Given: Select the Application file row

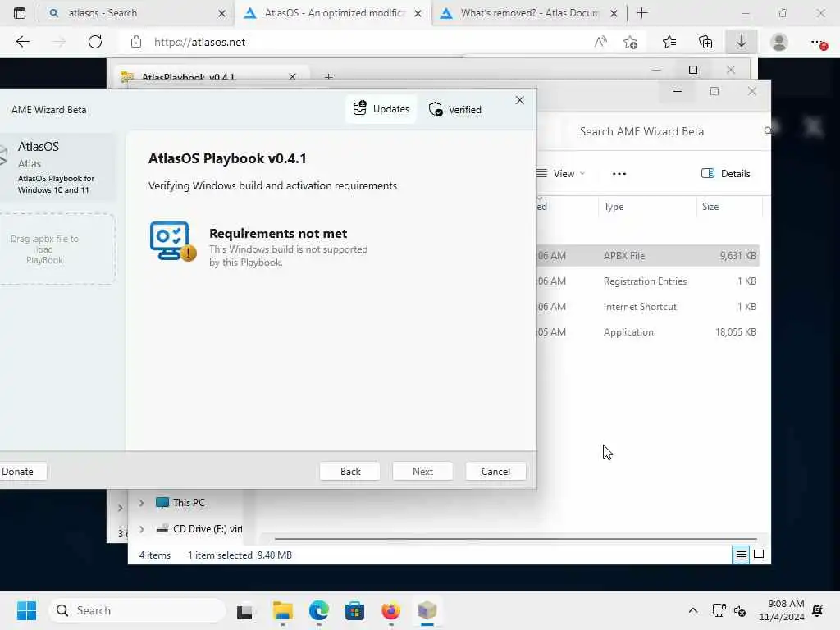Looking at the screenshot, I should tap(648, 332).
